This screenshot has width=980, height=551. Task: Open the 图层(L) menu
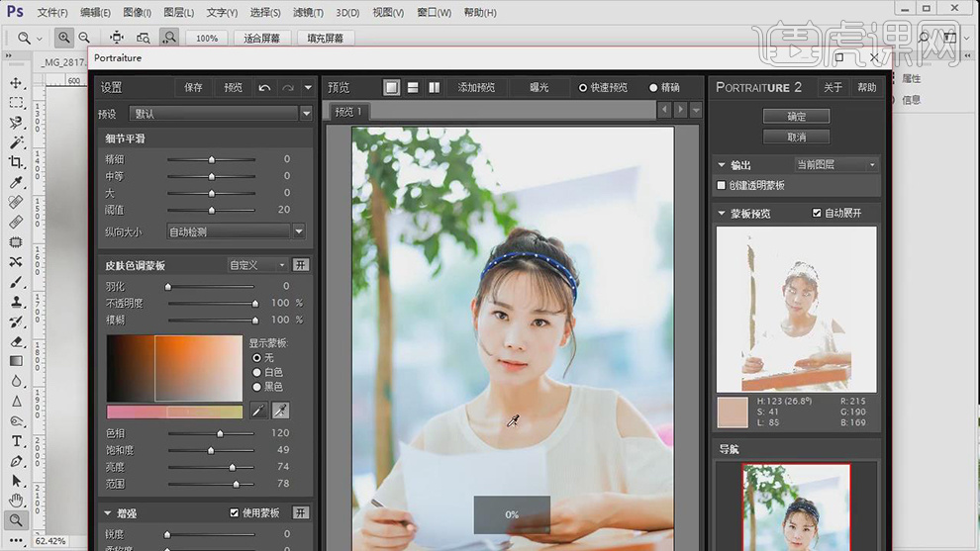179,13
